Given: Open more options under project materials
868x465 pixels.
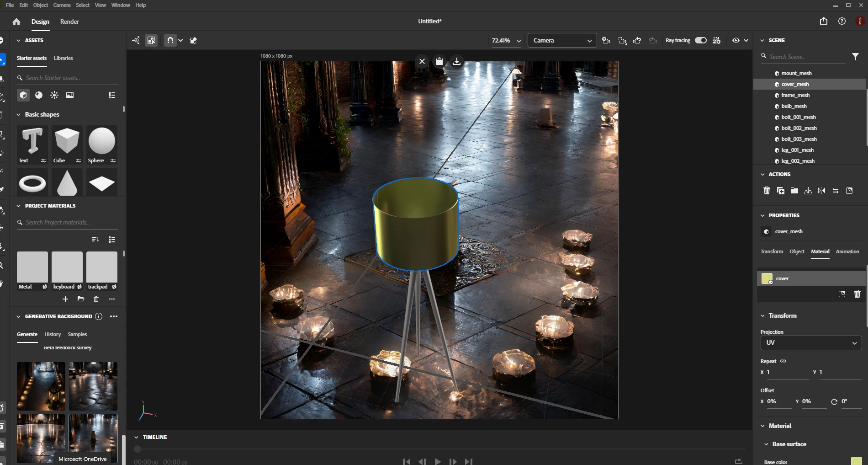Looking at the screenshot, I should point(112,299).
